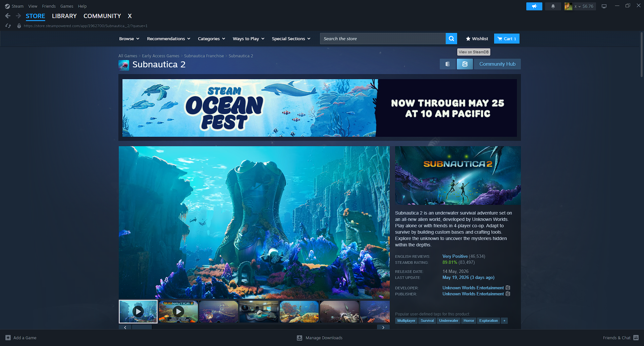Click the Manage Downloads icon
The width and height of the screenshot is (644, 346).
coord(300,338)
